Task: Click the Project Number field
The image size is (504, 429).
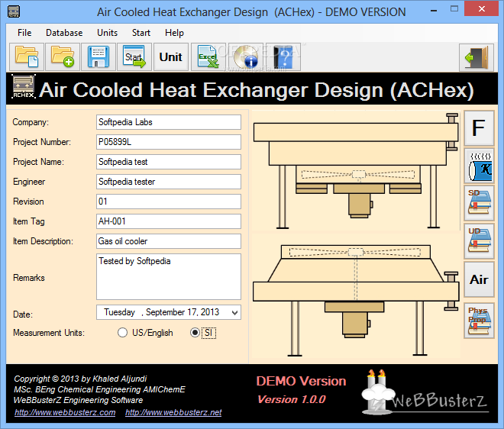Action: [169, 142]
